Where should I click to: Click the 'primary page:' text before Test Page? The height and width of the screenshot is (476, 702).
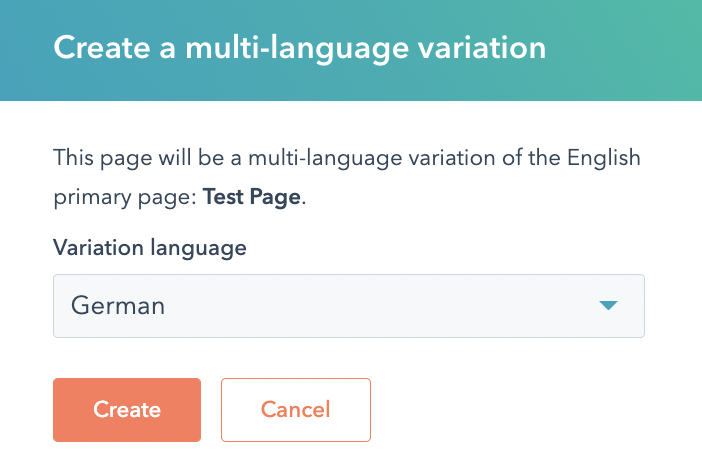125,197
